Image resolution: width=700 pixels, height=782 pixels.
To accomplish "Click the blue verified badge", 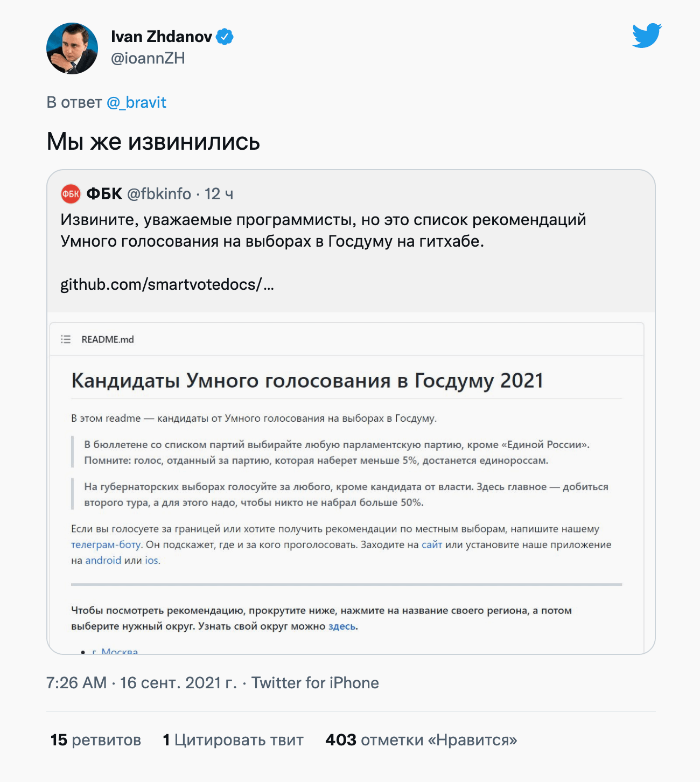I will click(225, 37).
